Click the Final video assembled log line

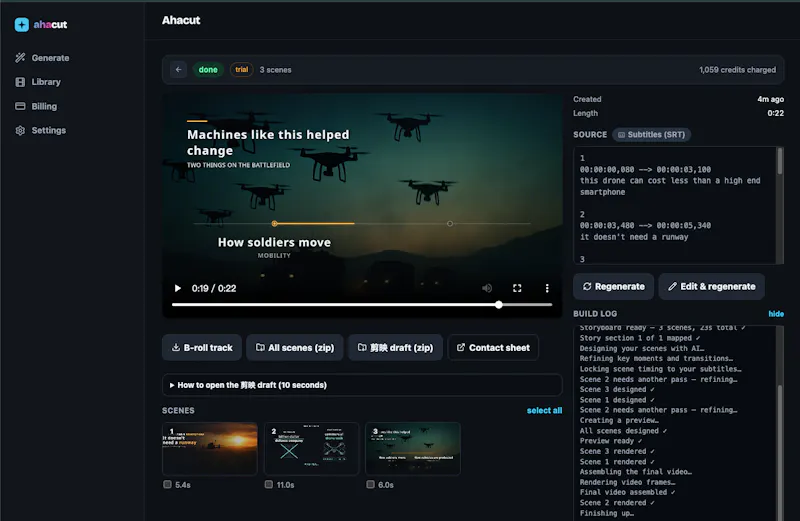point(628,492)
